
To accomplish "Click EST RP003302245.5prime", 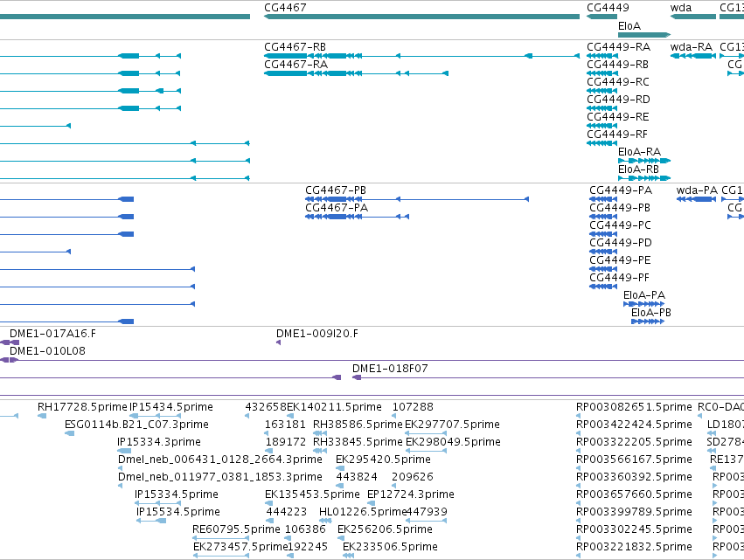I will point(579,538).
